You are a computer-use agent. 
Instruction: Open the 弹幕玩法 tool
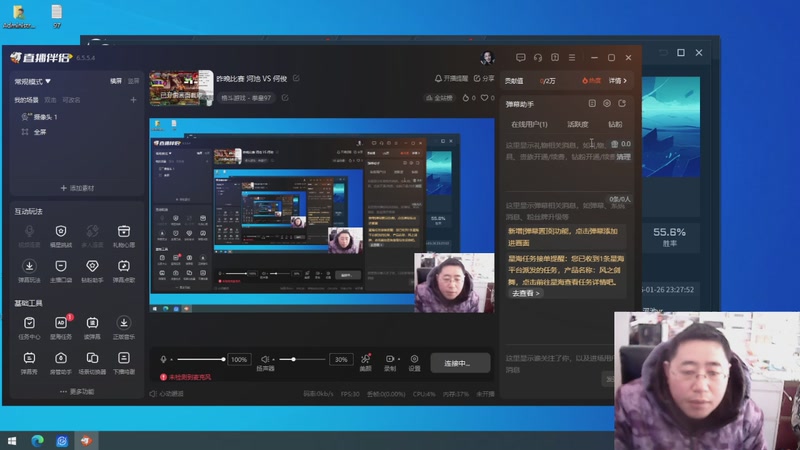point(29,270)
